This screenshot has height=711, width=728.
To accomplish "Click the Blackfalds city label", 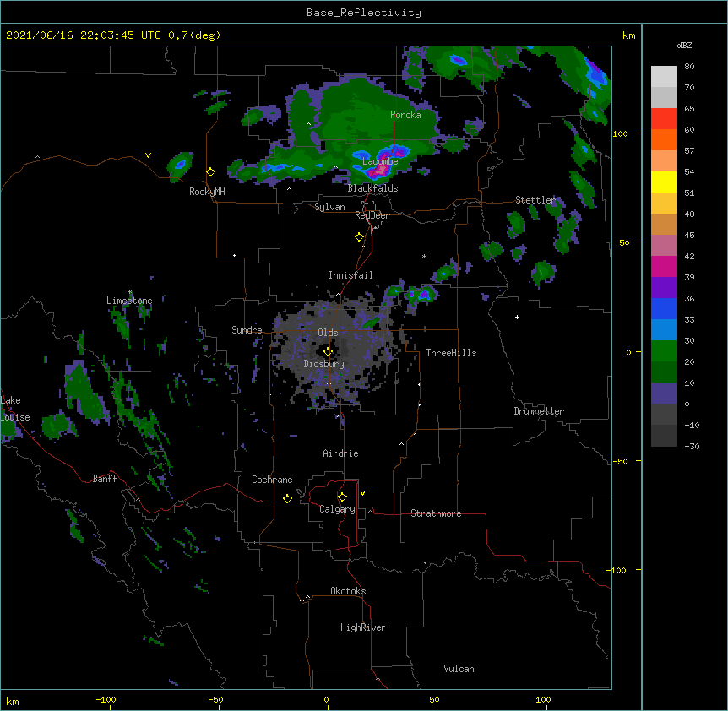I will pos(372,188).
